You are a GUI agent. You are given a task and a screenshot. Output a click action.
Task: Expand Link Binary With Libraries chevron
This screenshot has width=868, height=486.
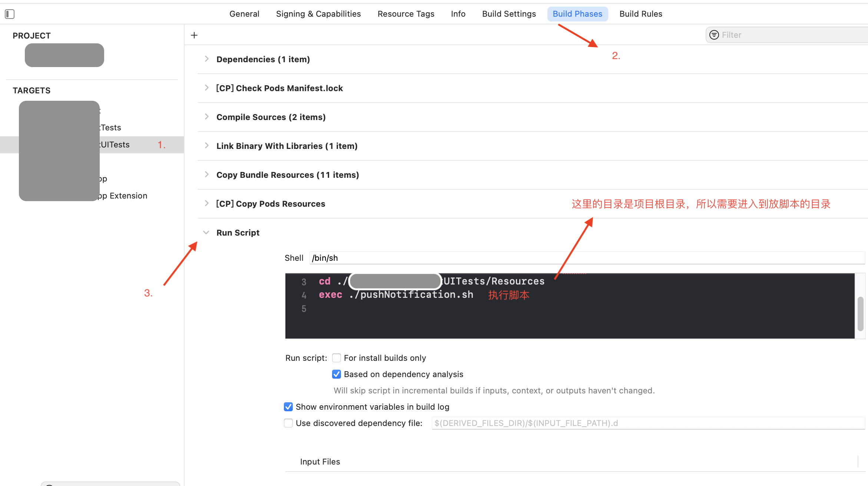click(x=207, y=146)
